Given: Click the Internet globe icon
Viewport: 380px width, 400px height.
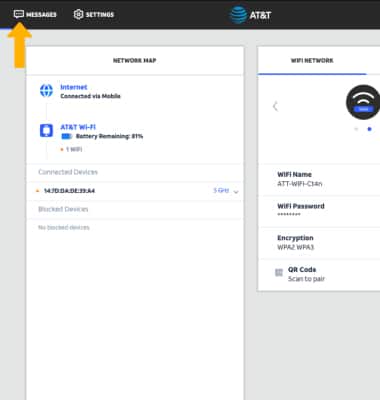Looking at the screenshot, I should click(x=46, y=90).
